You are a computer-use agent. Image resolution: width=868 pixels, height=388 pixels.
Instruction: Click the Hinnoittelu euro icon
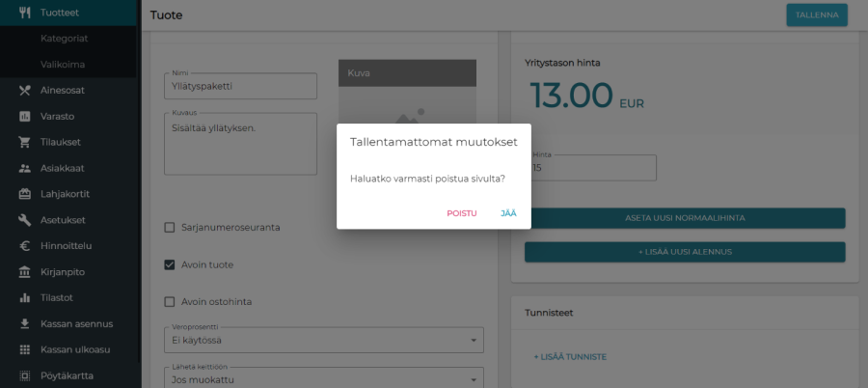[x=25, y=246]
